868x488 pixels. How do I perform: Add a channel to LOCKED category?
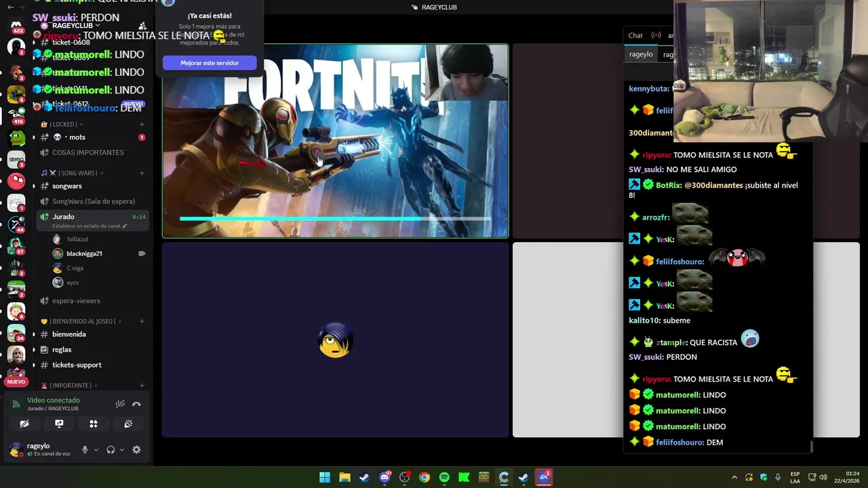point(142,124)
